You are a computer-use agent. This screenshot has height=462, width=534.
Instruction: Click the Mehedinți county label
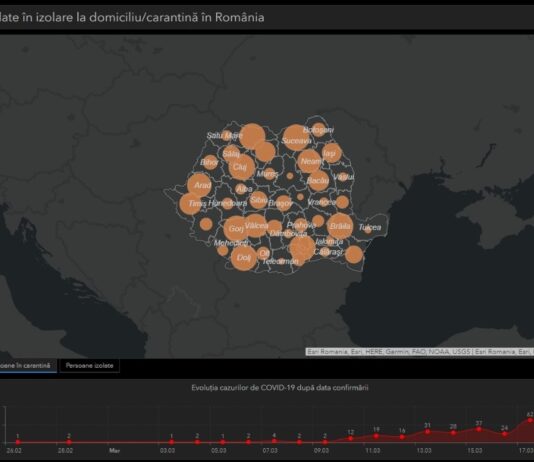click(231, 243)
